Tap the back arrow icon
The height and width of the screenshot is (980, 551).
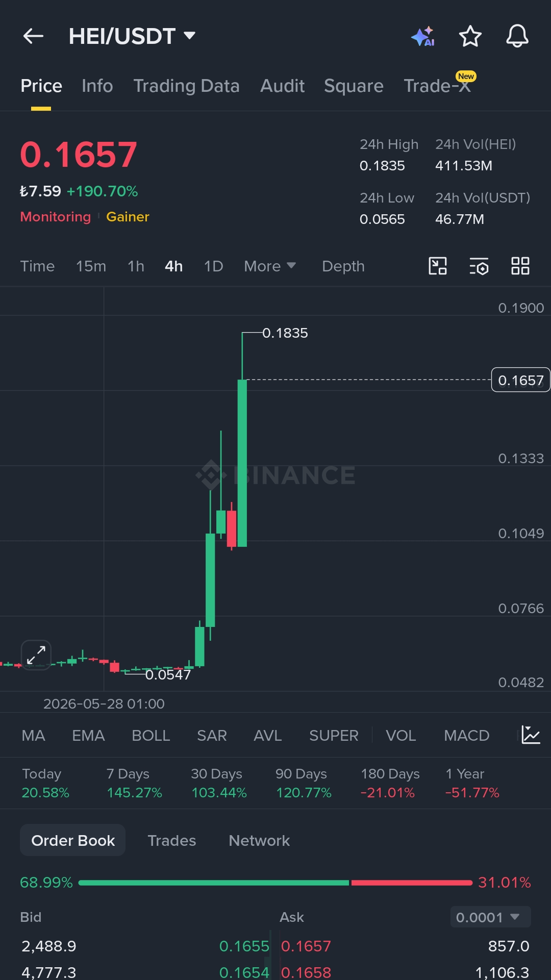34,36
